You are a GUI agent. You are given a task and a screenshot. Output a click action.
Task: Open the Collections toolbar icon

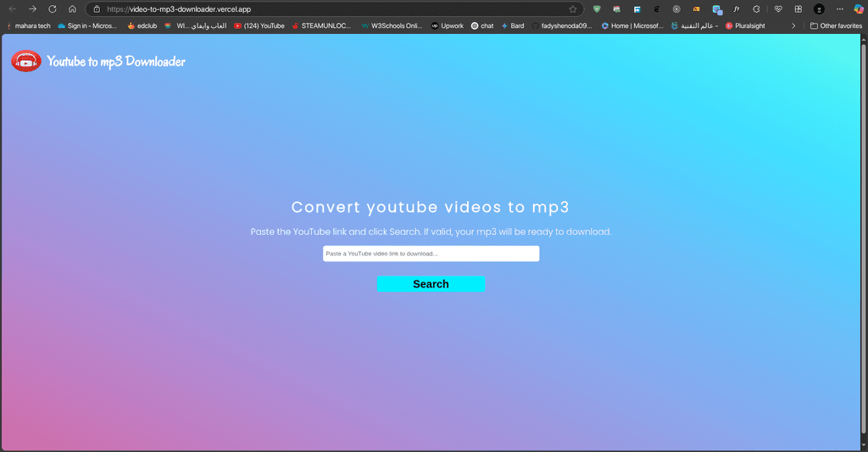tap(798, 8)
